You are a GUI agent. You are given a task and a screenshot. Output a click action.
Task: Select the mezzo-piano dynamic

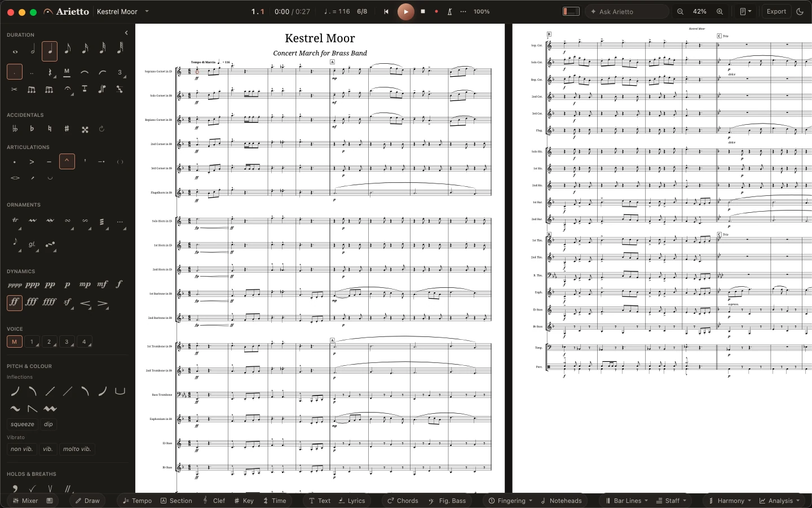(85, 284)
